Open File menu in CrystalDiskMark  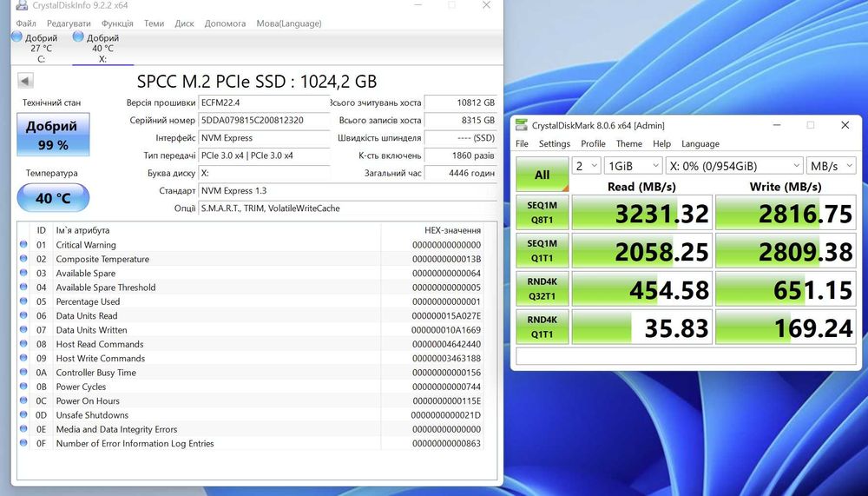(522, 143)
